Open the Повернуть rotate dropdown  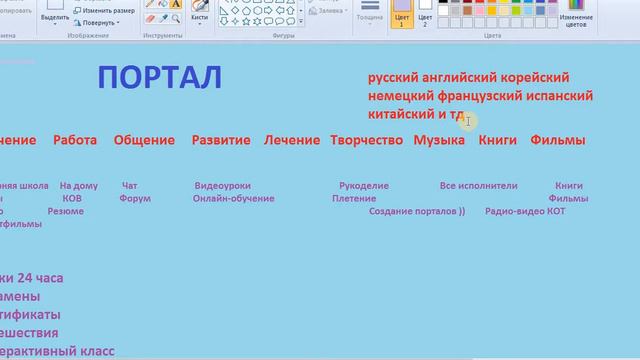[97, 23]
